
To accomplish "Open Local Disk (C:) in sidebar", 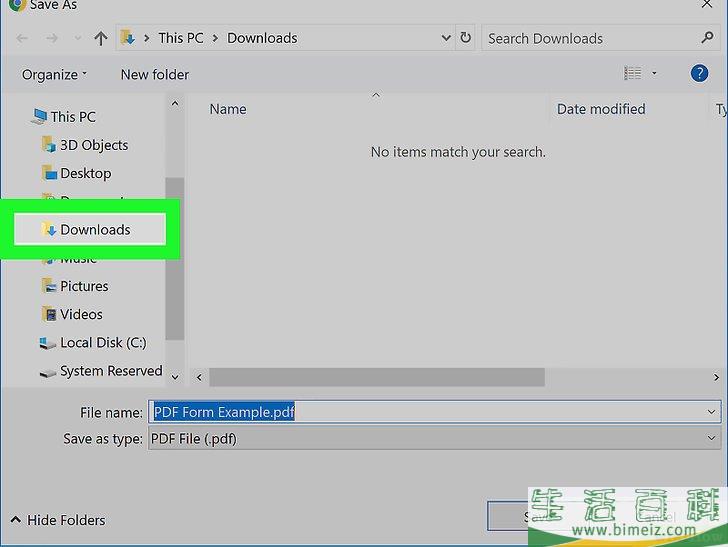I will point(102,342).
